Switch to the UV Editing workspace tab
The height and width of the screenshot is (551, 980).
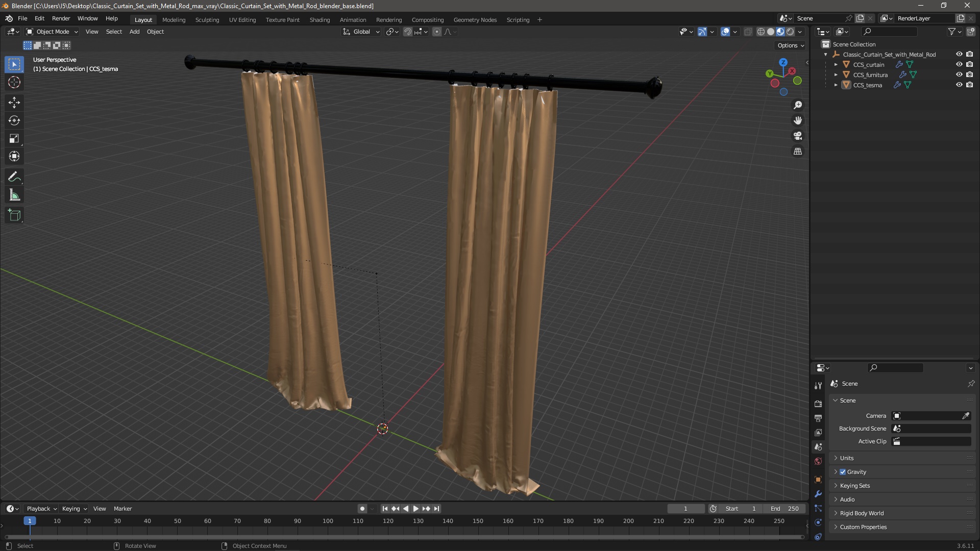coord(242,20)
